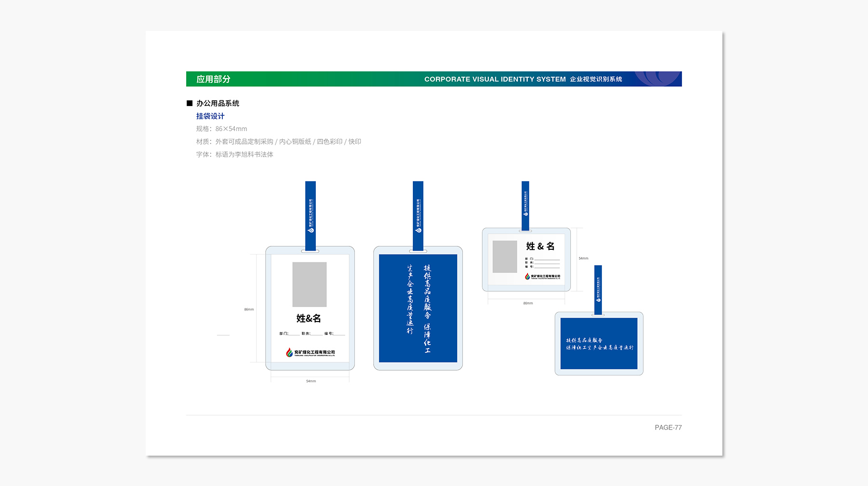Click the CORPORATE VISUAL IDENTITY SYSTEM text
The width and height of the screenshot is (868, 486).
pos(495,79)
